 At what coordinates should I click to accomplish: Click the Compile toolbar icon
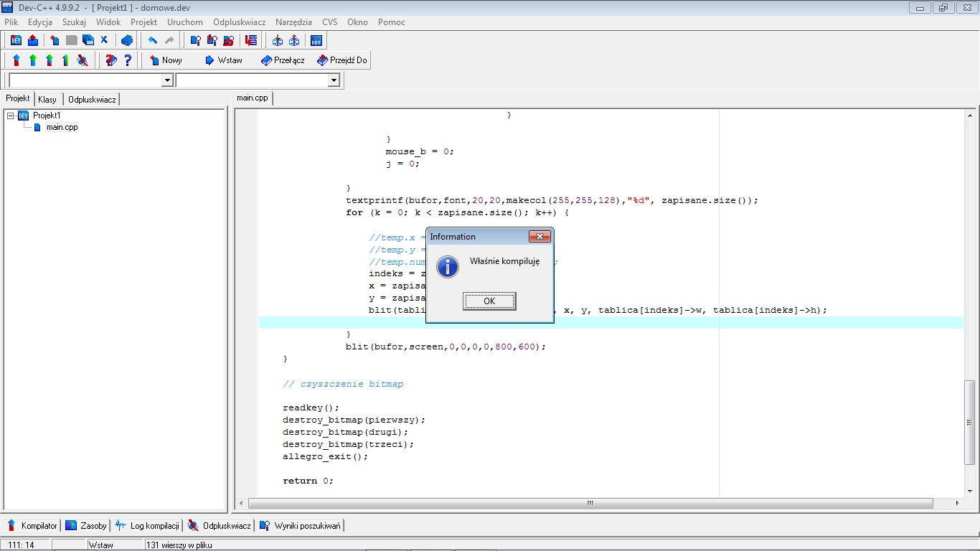16,60
